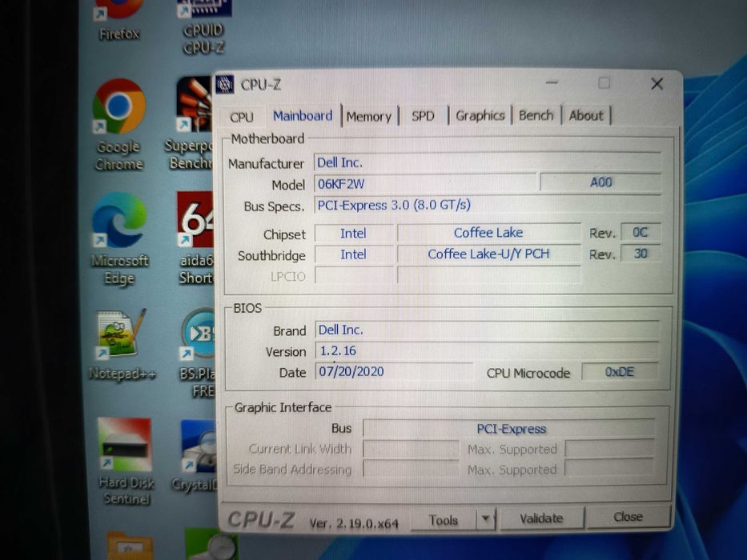Select the Mainboard tab

[x=303, y=116]
